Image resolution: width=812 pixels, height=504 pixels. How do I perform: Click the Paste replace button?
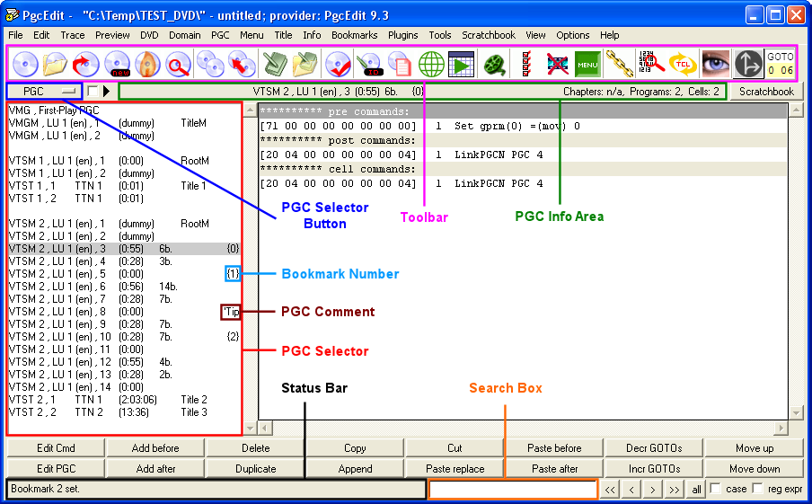455,469
